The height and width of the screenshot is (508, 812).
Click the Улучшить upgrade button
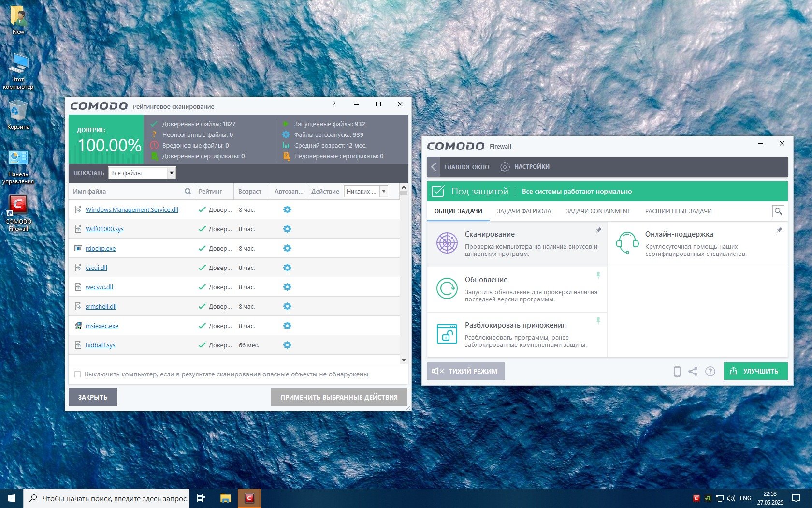[755, 371]
